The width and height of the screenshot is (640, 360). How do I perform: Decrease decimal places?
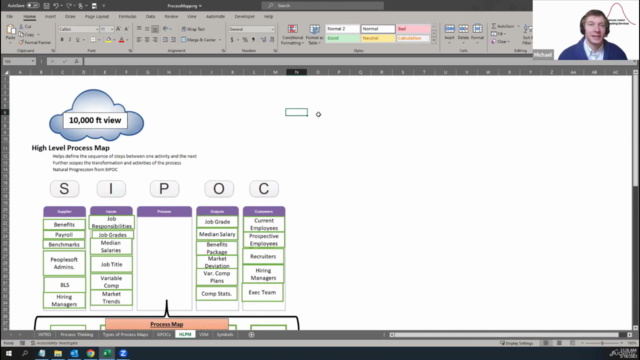coord(271,40)
